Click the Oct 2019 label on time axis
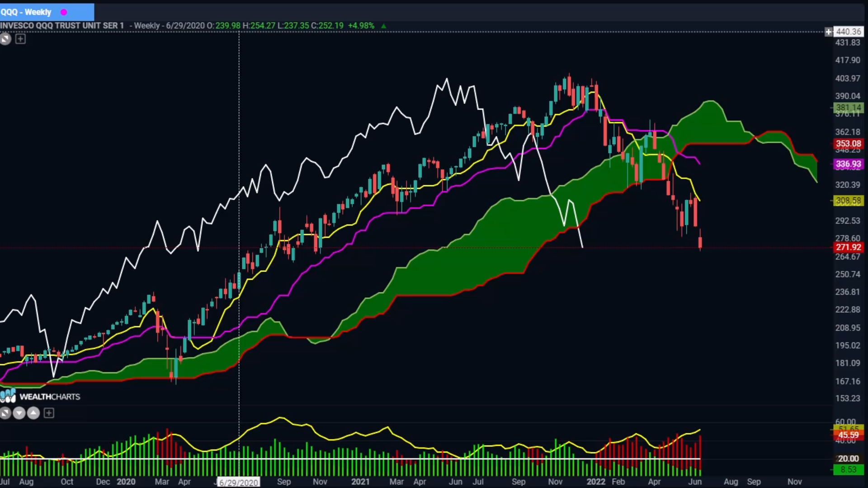 click(67, 482)
